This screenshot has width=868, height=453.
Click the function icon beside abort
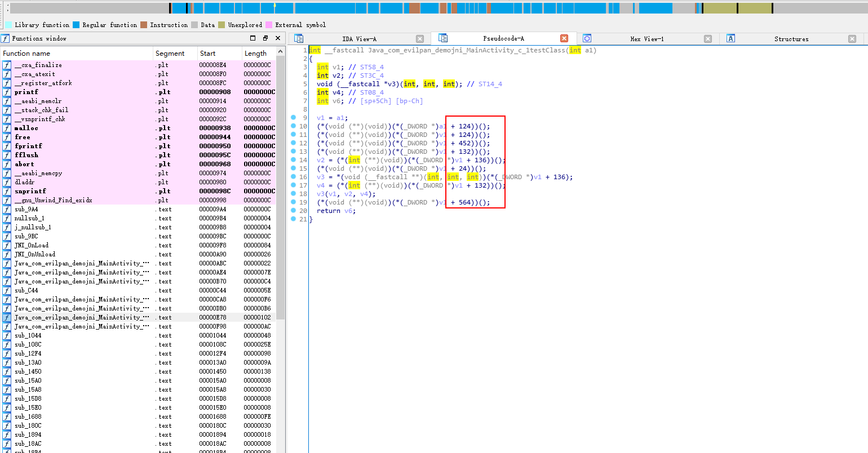pyautogui.click(x=7, y=164)
